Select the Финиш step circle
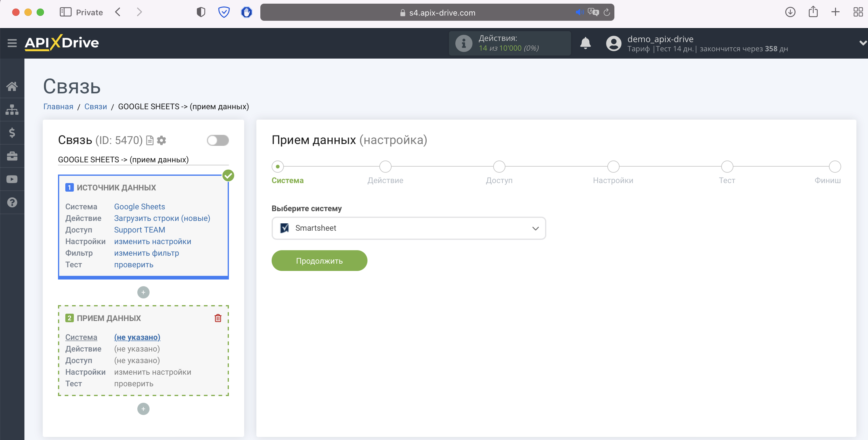This screenshot has height=440, width=868. click(835, 166)
